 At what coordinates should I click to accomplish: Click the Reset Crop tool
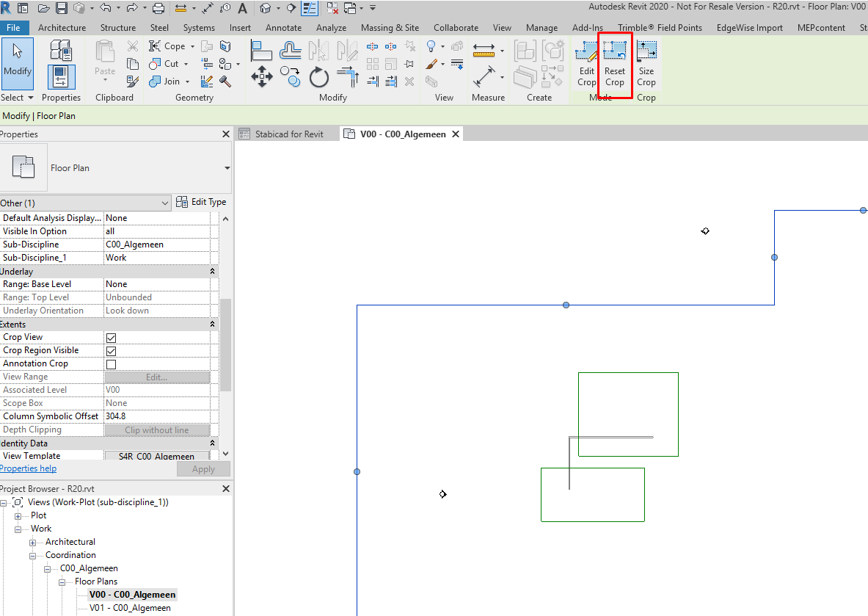614,64
